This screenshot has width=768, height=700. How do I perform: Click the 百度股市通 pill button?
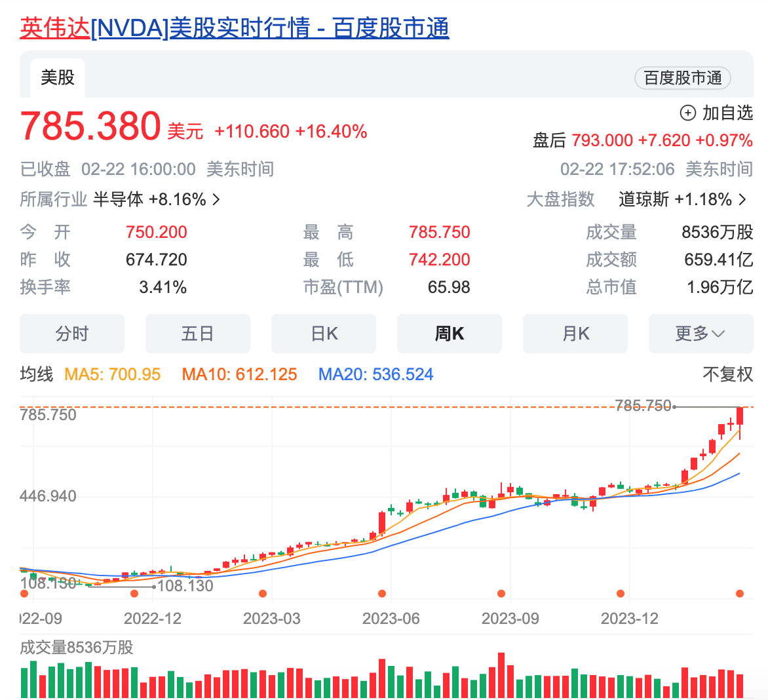682,78
